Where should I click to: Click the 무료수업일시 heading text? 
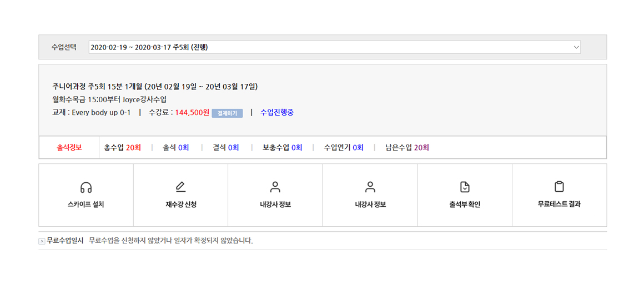pos(65,241)
